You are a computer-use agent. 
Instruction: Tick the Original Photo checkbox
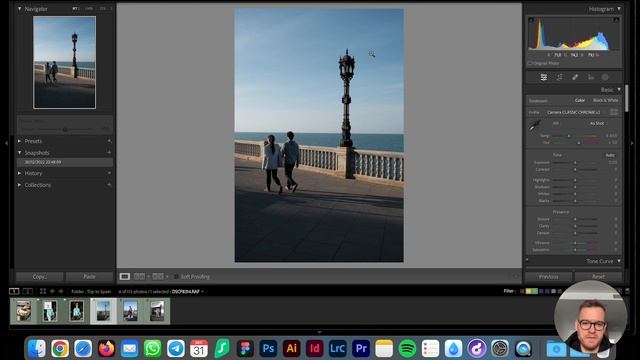(530, 63)
